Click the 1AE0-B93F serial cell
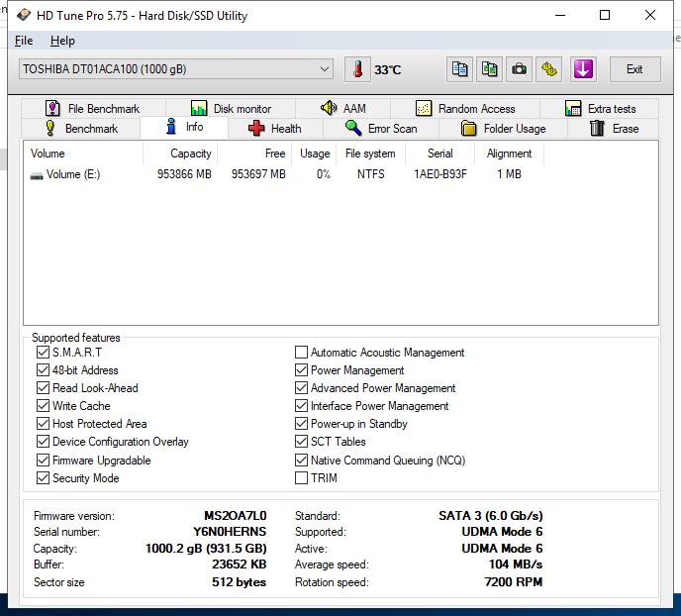 [x=440, y=174]
